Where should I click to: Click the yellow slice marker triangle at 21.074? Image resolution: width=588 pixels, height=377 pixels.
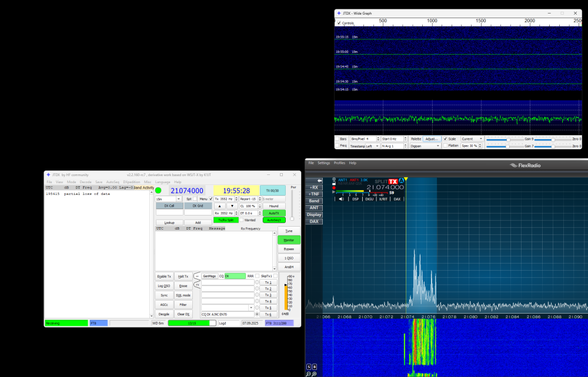(406, 180)
